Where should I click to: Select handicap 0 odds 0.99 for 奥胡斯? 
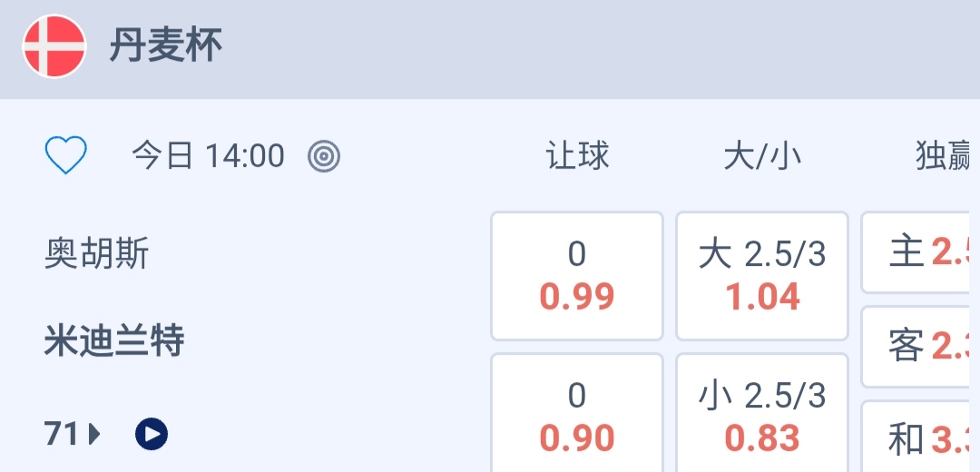(577, 276)
